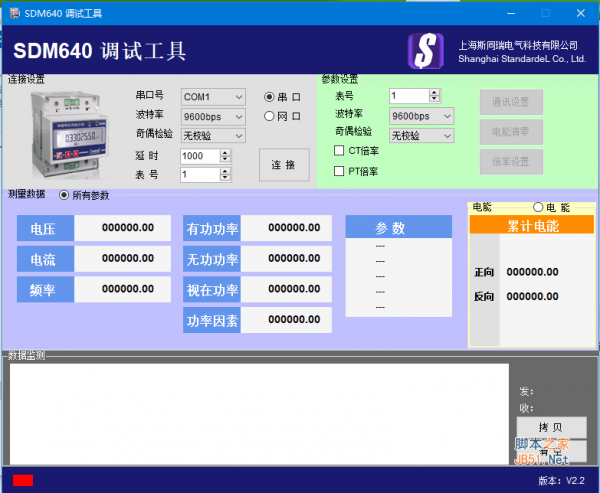Click the 拷贝 copy button
Screen dimensions: 600x493
[x=550, y=427]
